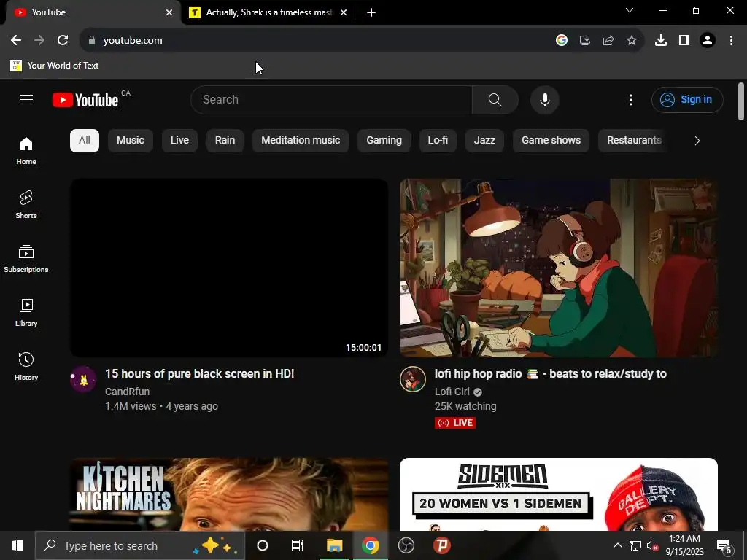Start voice search with microphone icon

coord(544,99)
